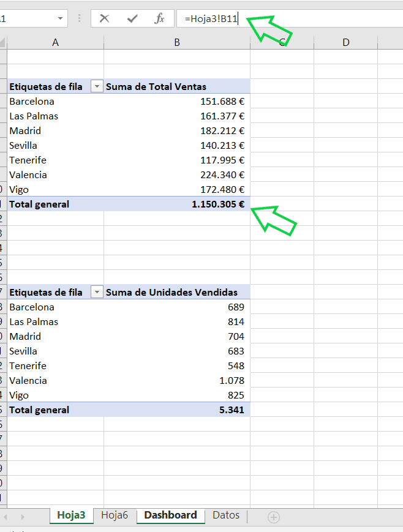Select units total cell 5.341

point(177,410)
